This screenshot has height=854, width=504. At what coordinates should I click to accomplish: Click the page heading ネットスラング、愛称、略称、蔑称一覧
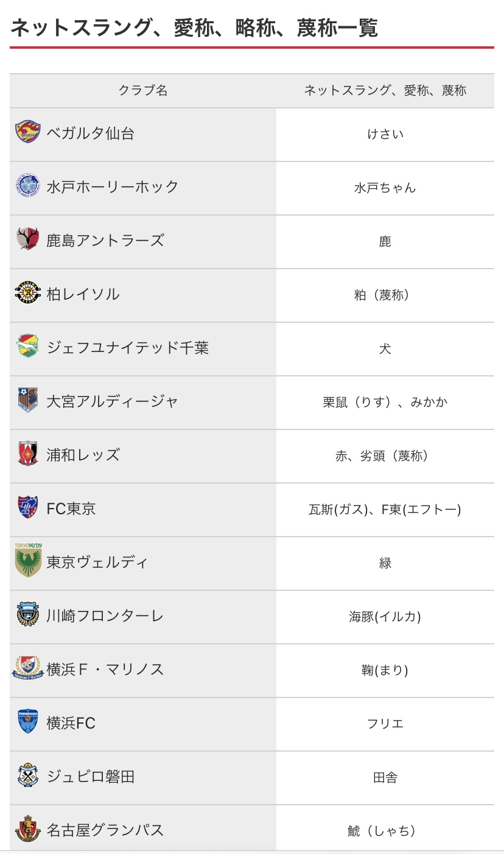pyautogui.click(x=194, y=28)
